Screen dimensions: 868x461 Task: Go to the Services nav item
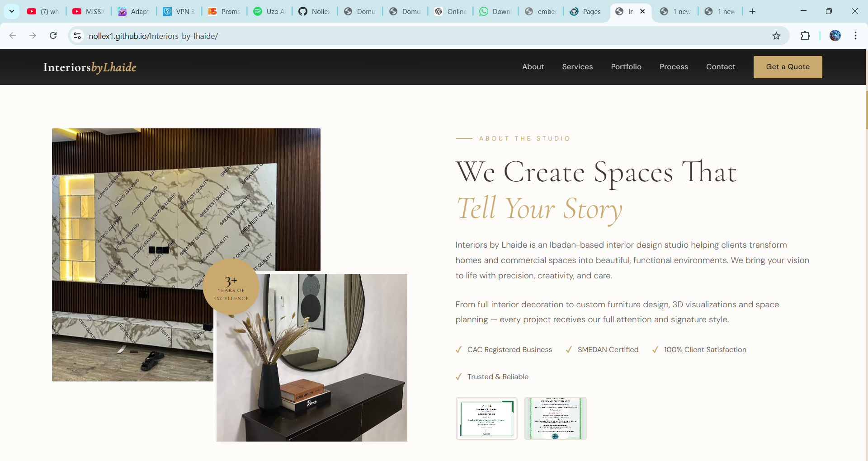pos(577,66)
